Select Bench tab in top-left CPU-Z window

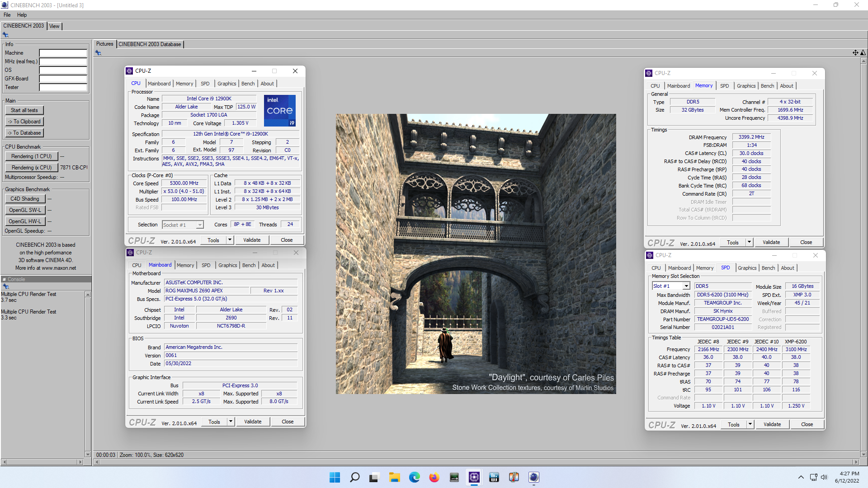coord(248,84)
